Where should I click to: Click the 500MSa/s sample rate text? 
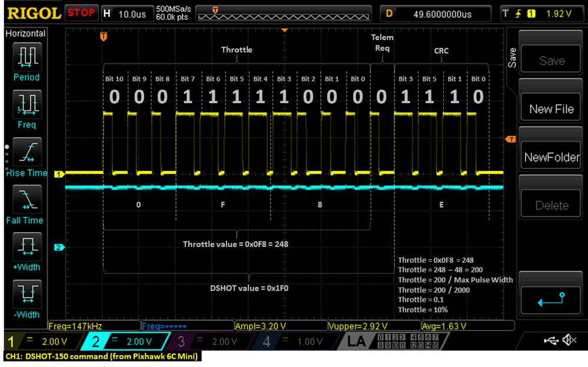pyautogui.click(x=173, y=9)
